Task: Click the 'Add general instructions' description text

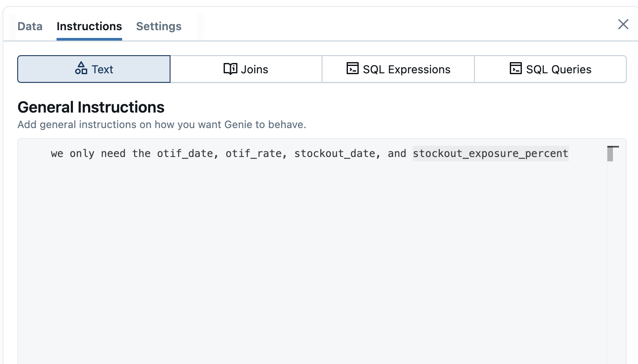Action: pyautogui.click(x=161, y=125)
